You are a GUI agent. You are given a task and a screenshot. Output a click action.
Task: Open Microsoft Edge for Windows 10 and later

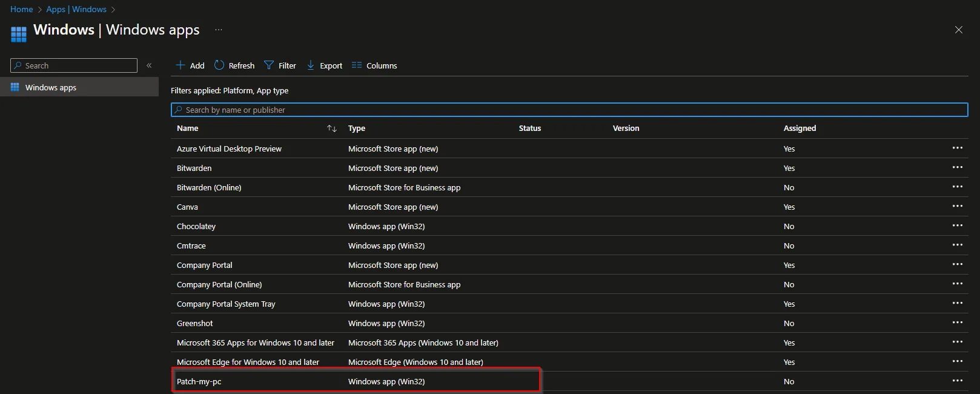pos(248,362)
